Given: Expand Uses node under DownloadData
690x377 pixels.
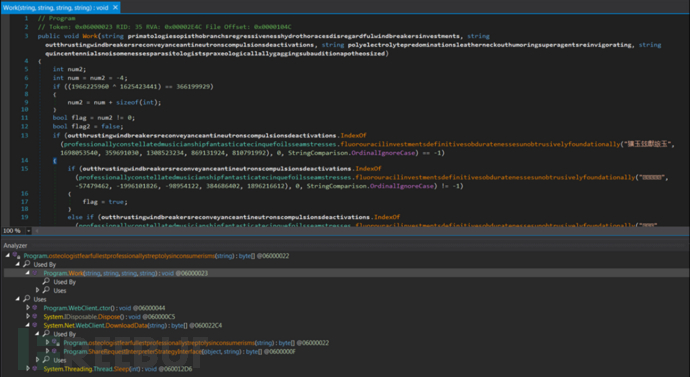Looking at the screenshot, I should 38,360.
